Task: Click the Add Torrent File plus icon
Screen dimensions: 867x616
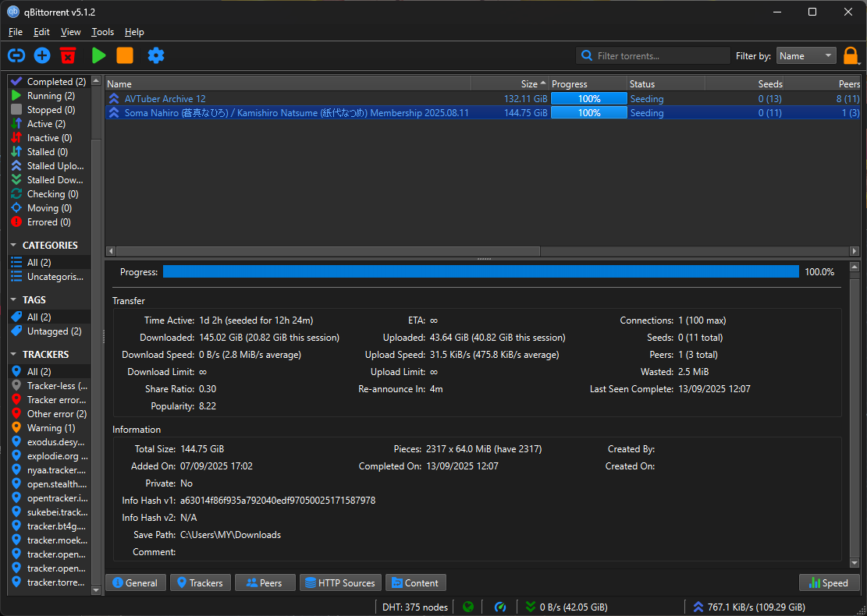Action: click(x=42, y=55)
